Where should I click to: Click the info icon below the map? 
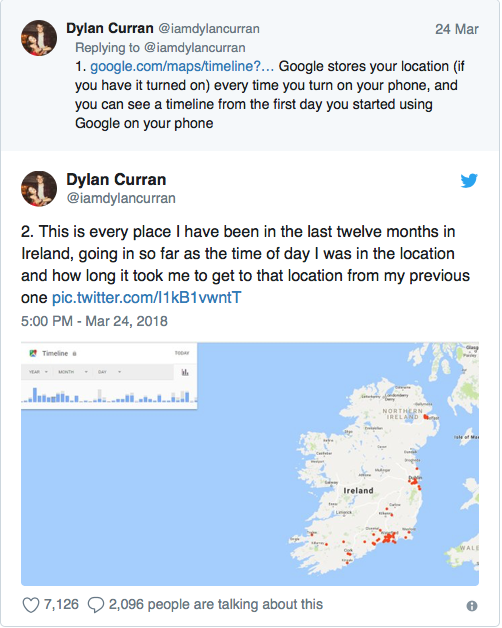point(472,606)
